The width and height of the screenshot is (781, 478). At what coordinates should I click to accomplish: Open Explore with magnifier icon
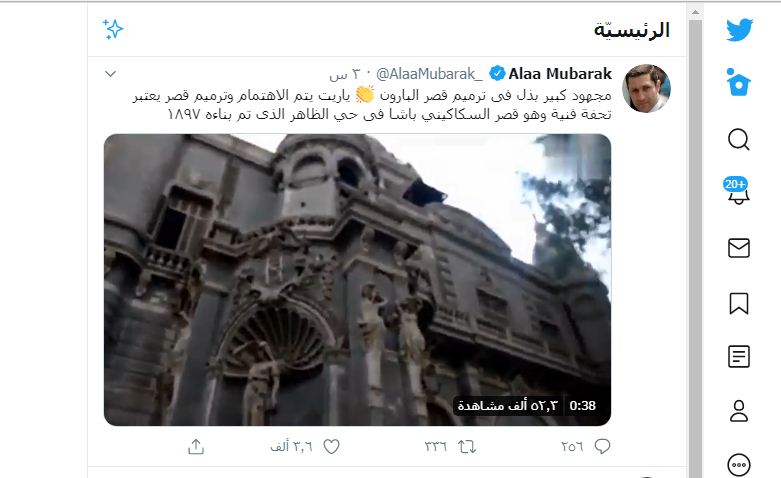coord(739,139)
